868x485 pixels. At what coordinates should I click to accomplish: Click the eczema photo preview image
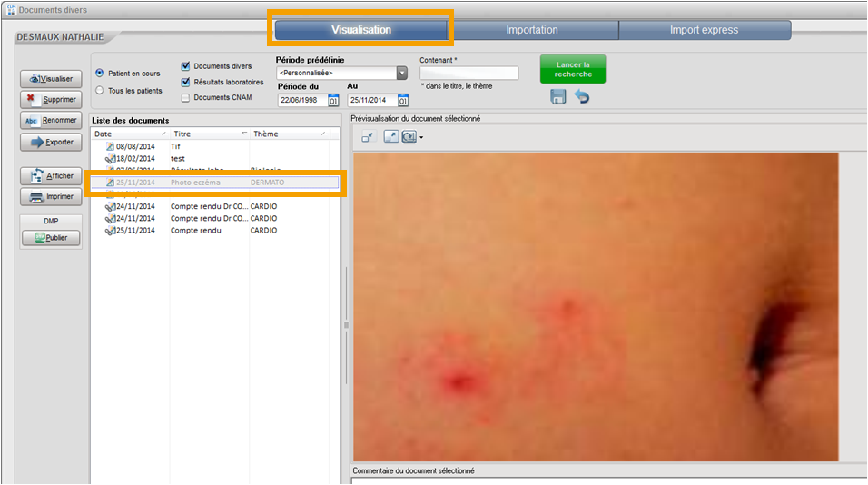[x=596, y=307]
